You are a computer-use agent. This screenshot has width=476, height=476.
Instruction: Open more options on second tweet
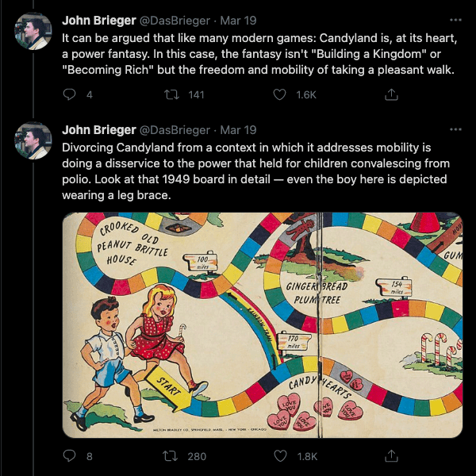[455, 129]
